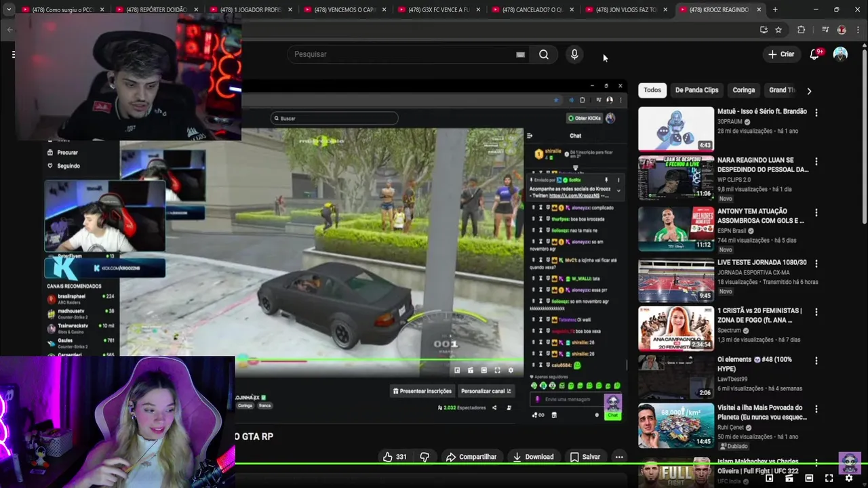Switch to 'G3X FC VENCE A FU' tab
Viewport: 868px width, 488px height.
pyautogui.click(x=438, y=9)
